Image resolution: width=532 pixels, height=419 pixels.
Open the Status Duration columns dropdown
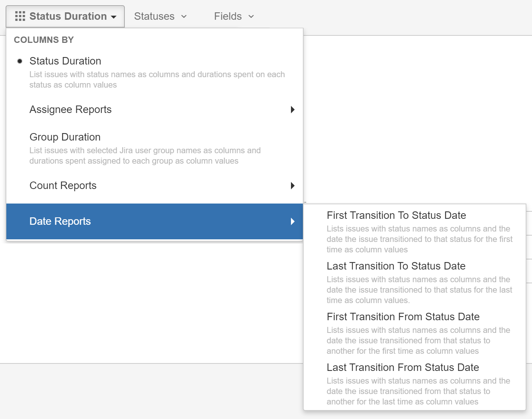pos(65,16)
